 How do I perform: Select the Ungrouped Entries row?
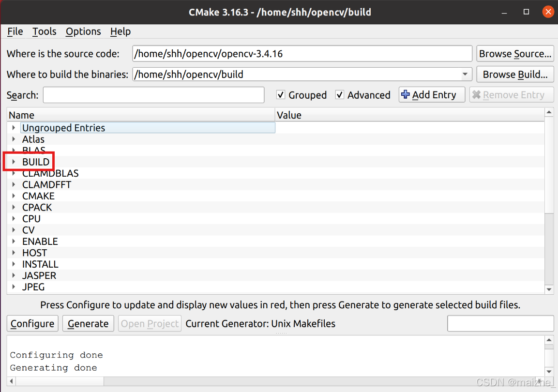148,128
